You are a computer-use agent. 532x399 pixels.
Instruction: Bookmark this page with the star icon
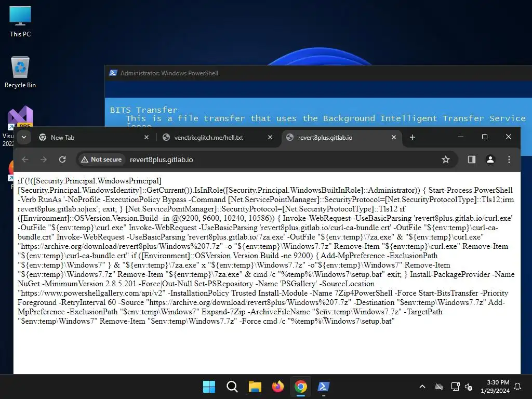click(x=445, y=159)
